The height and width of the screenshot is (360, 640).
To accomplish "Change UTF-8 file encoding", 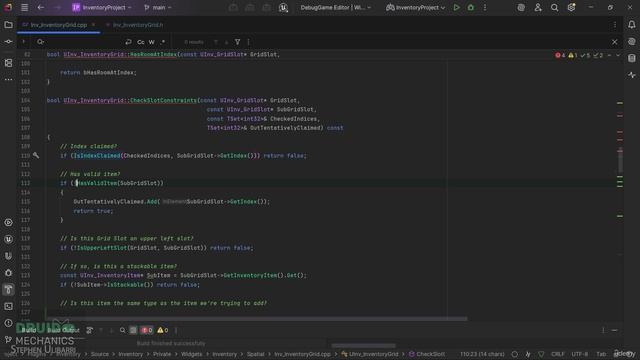I will [x=580, y=354].
